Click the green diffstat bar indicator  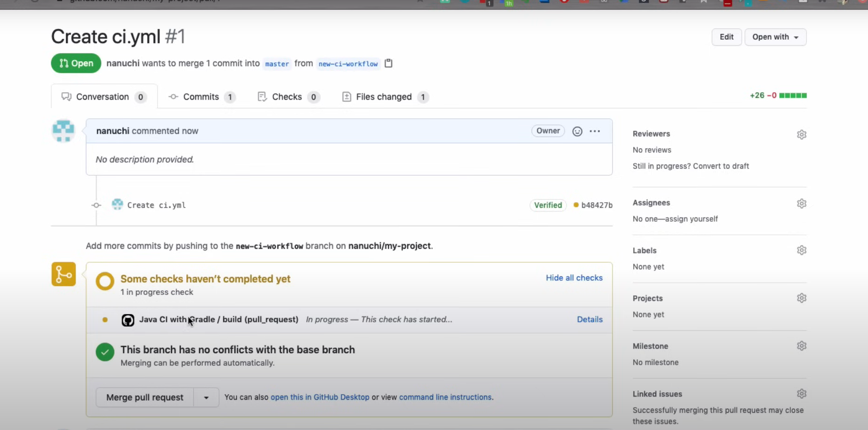(792, 96)
